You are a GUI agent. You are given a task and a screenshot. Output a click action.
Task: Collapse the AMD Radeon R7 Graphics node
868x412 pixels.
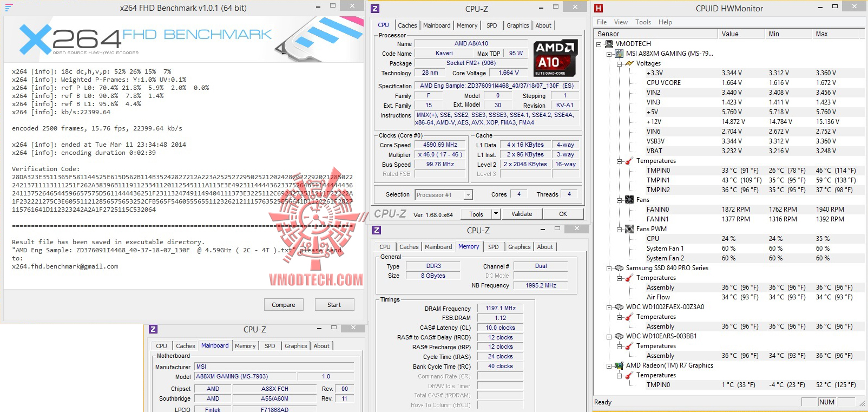click(609, 365)
